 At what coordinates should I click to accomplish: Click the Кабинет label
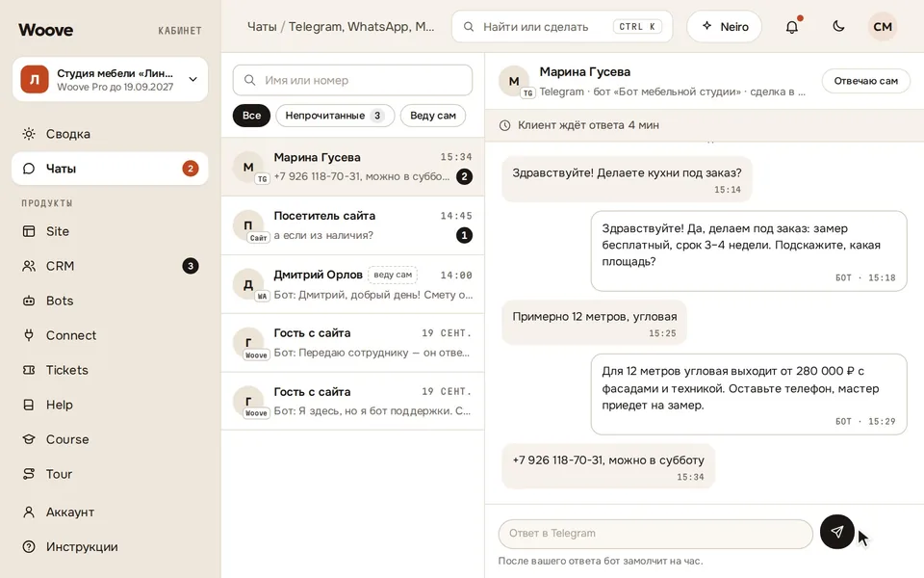(x=180, y=31)
